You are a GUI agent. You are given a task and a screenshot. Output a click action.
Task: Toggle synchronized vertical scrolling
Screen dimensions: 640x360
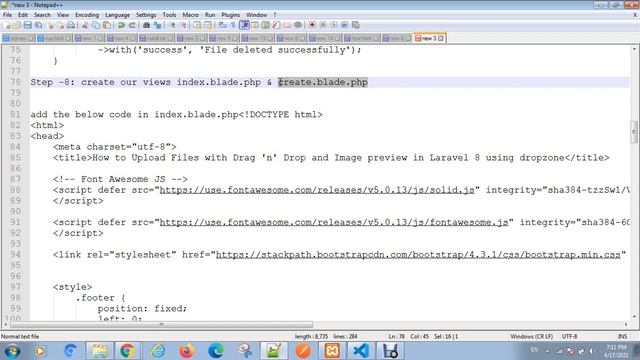tap(197, 25)
